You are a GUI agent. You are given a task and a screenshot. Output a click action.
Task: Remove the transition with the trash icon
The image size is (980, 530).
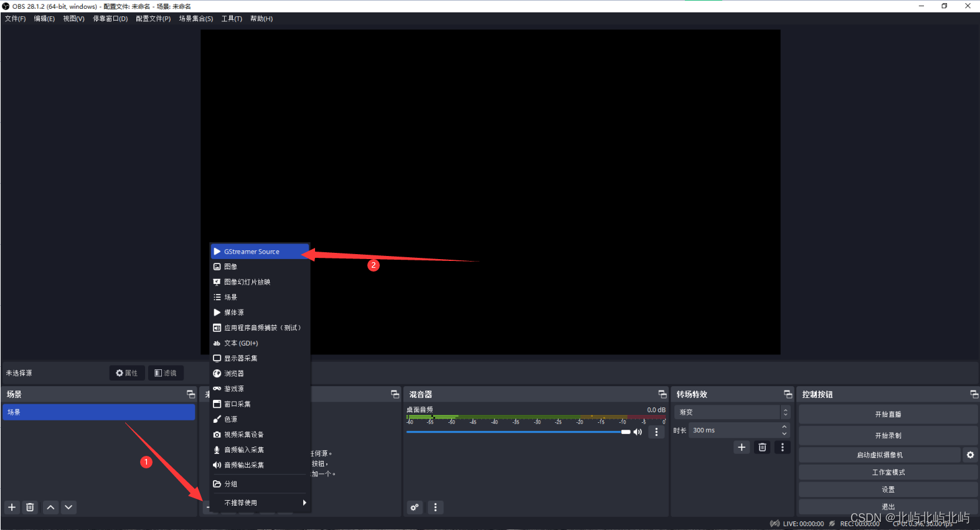tap(762, 447)
